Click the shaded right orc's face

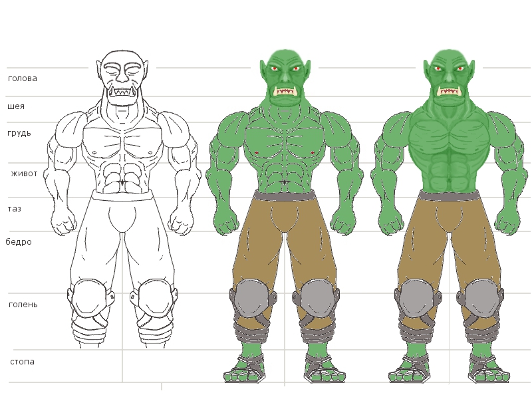pyautogui.click(x=448, y=76)
